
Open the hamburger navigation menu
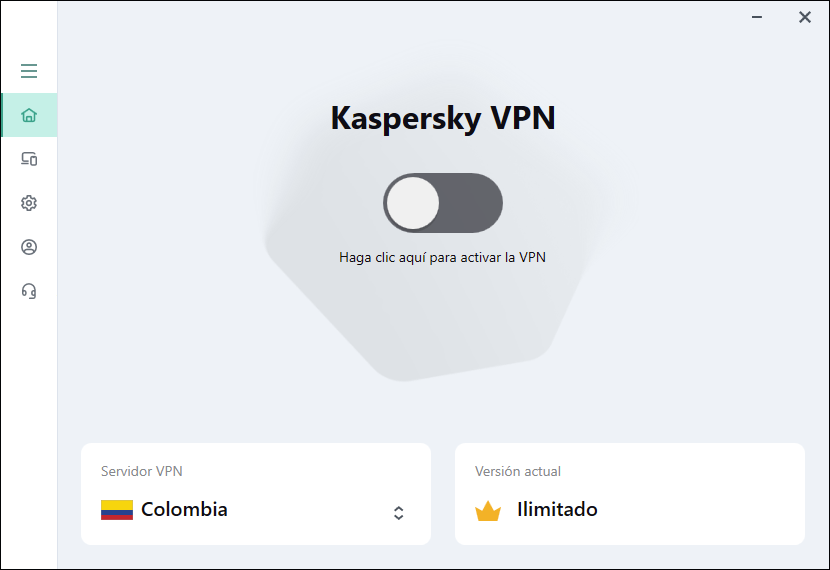point(29,71)
